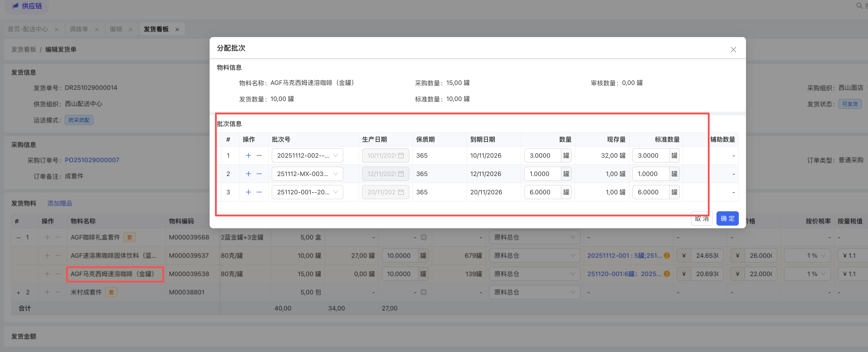
Task: Open batch number dropdown 251112-MX-003
Action: [307, 174]
